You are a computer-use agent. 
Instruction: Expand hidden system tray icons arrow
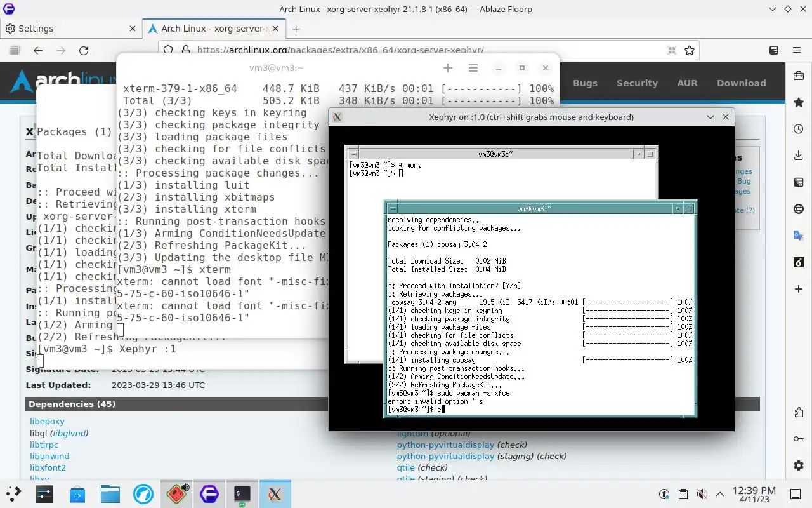[x=720, y=493]
